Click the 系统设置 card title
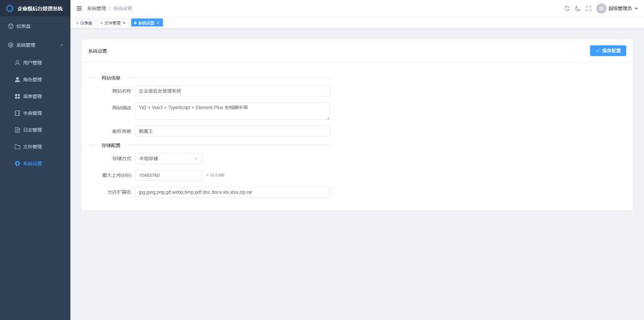Viewport: 644px width, 320px height. click(97, 51)
